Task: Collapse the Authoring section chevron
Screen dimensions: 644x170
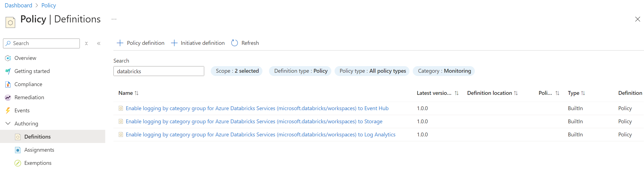Action: [x=8, y=124]
